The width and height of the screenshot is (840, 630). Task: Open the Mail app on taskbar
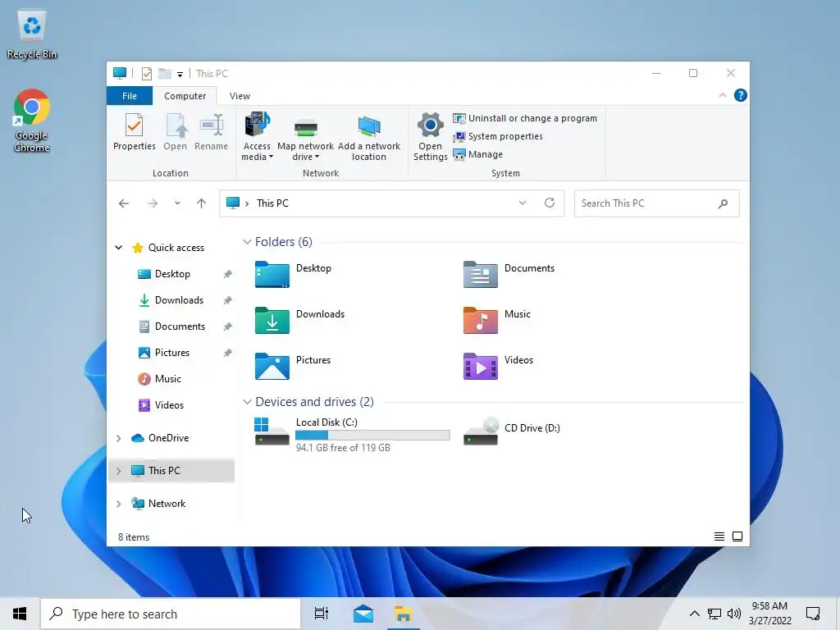point(363,614)
